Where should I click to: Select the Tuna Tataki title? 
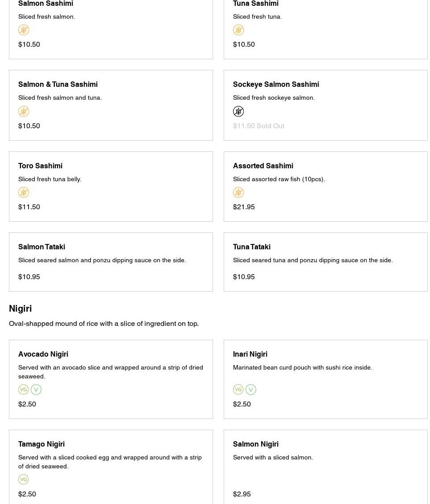[251, 247]
